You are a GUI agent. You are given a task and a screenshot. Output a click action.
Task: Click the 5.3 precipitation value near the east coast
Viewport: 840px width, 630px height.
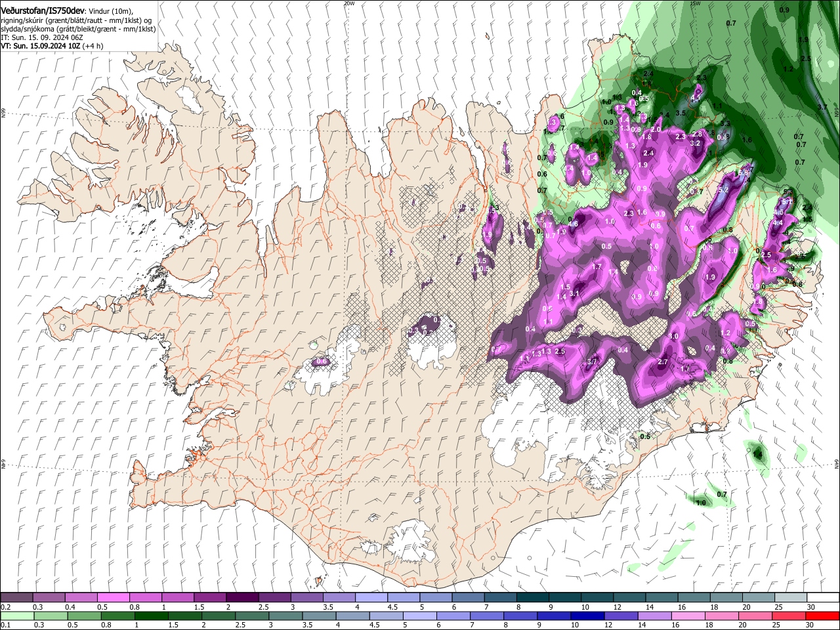click(x=788, y=192)
